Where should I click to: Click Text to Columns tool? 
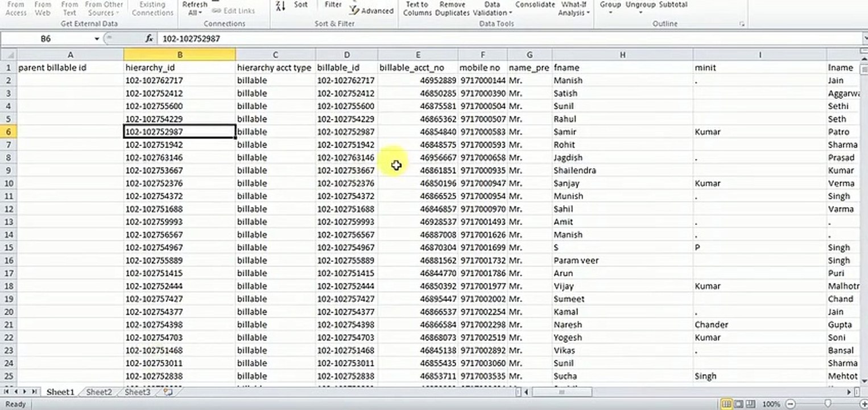click(x=418, y=8)
